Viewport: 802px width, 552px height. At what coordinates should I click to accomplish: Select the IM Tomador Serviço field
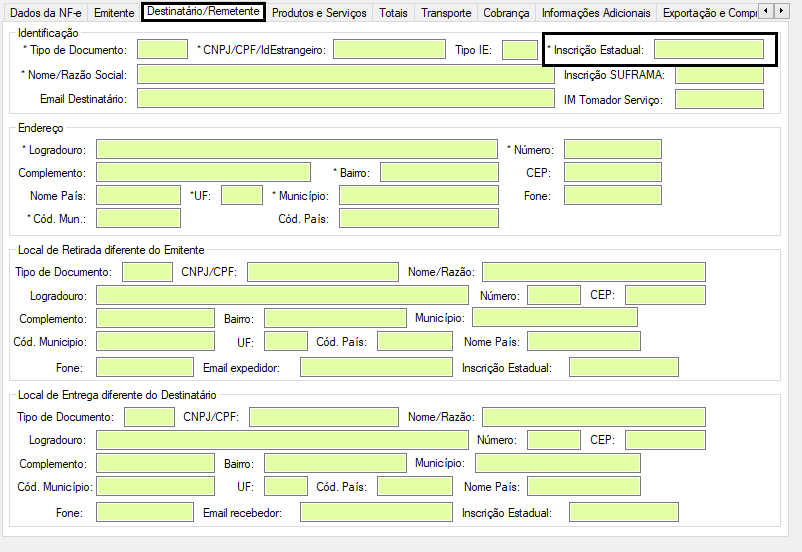[x=719, y=99]
